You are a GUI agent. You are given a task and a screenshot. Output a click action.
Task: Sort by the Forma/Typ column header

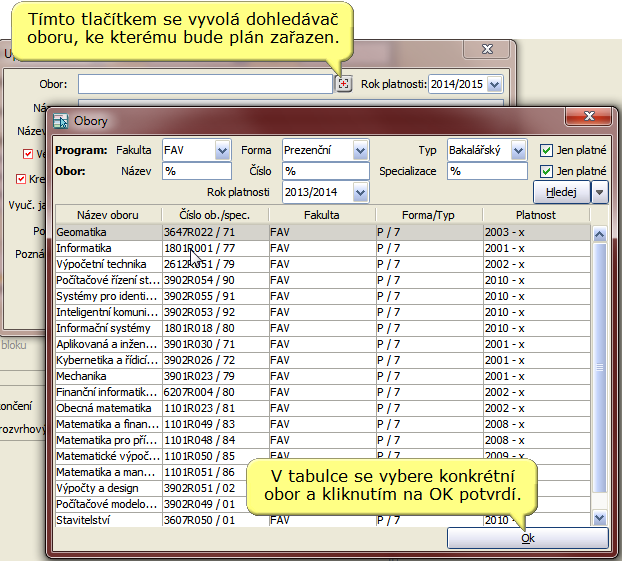click(x=428, y=215)
